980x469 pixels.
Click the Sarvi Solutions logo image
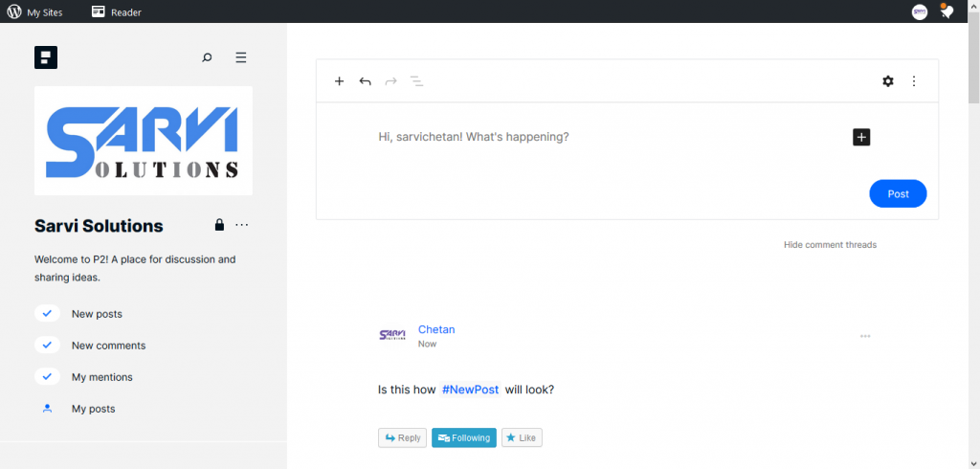tap(144, 141)
